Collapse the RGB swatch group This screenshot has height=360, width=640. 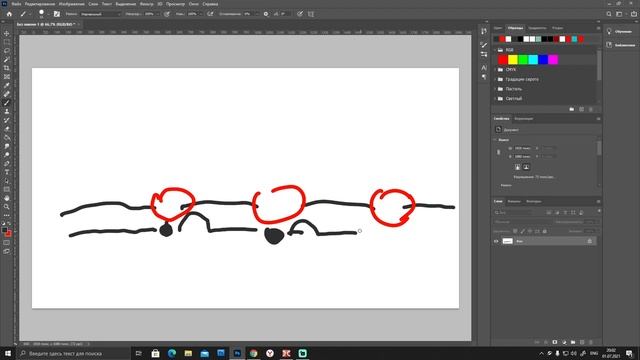pyautogui.click(x=496, y=50)
